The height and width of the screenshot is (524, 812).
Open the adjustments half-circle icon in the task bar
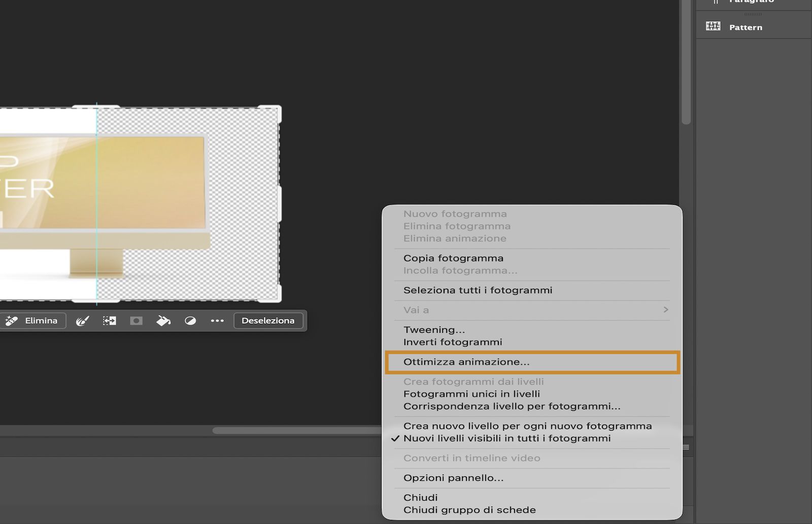[x=191, y=321]
